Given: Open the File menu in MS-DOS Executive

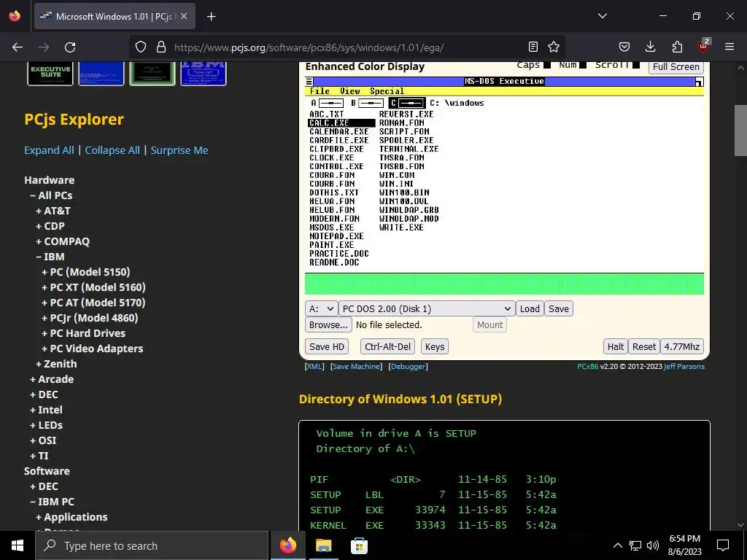Looking at the screenshot, I should pos(320,91).
